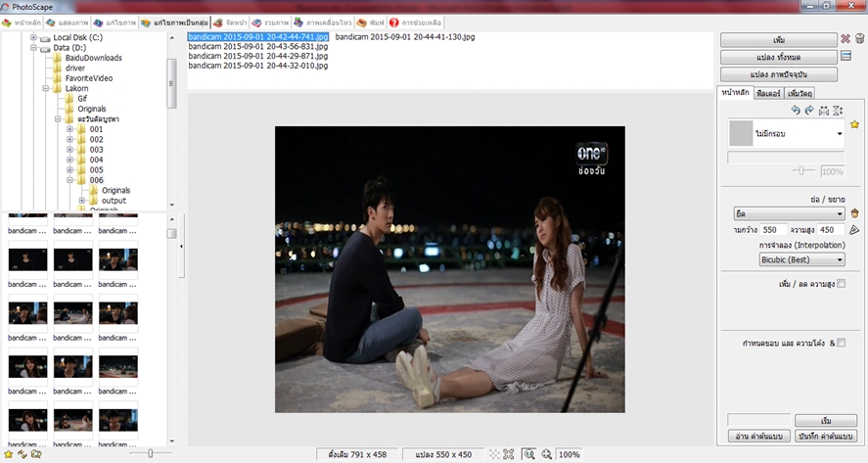868x463 pixels.
Task: Open the จัดหน้า (Page) tab
Action: (230, 23)
